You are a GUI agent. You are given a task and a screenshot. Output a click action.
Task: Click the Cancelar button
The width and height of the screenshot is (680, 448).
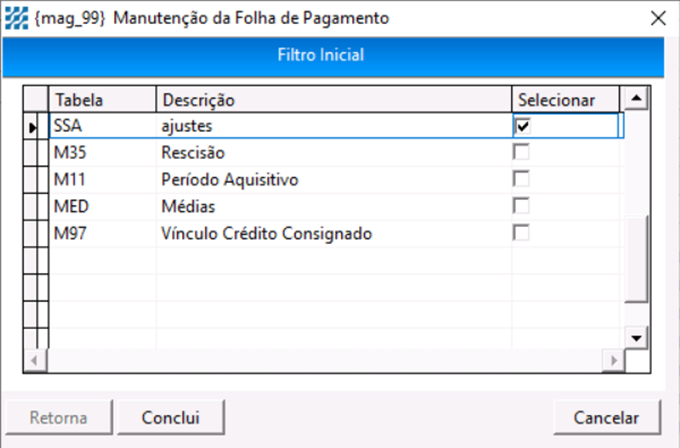[x=607, y=418]
